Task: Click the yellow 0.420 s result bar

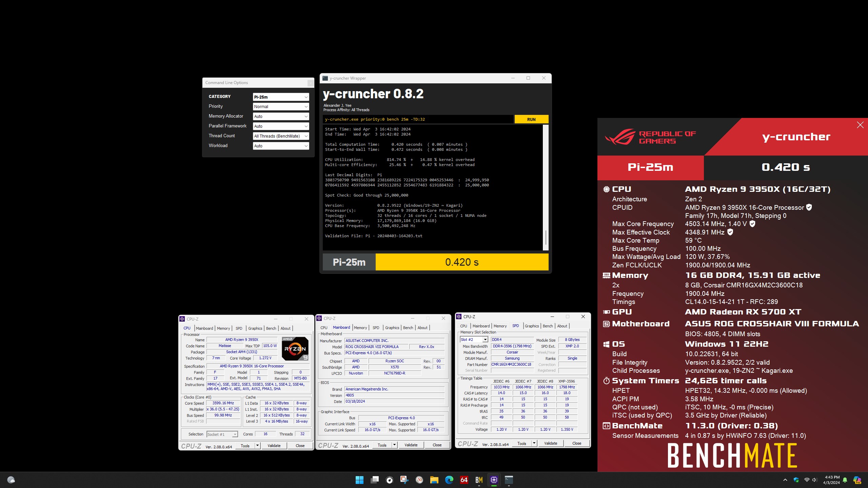Action: point(462,262)
